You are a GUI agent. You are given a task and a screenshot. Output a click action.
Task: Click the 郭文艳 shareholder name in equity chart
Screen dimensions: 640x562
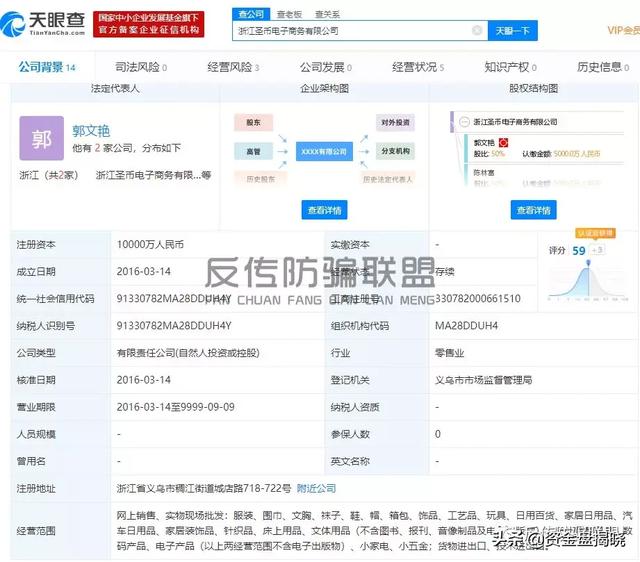[484, 142]
